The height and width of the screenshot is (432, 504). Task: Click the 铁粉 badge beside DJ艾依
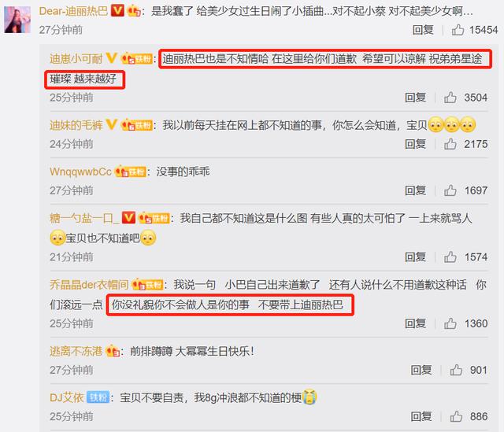coord(98,397)
